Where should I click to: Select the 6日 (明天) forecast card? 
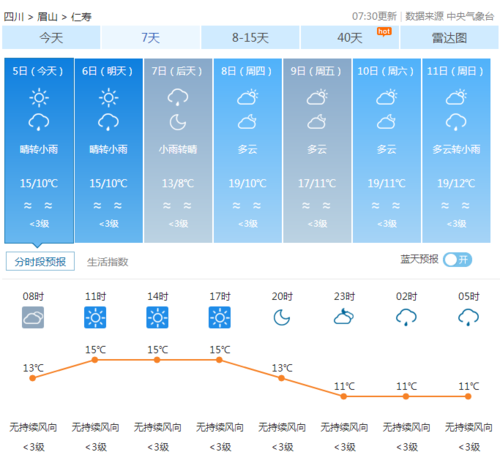109,151
